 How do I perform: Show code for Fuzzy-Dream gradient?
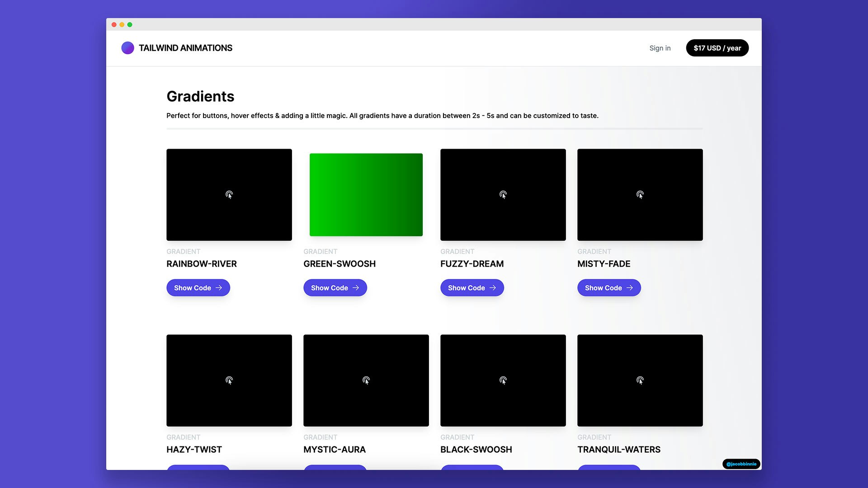coord(472,288)
